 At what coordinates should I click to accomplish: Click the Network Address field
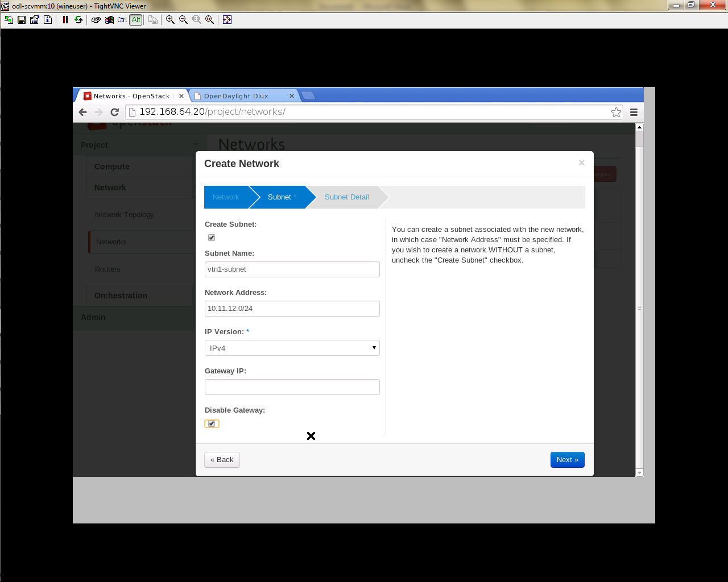(292, 309)
